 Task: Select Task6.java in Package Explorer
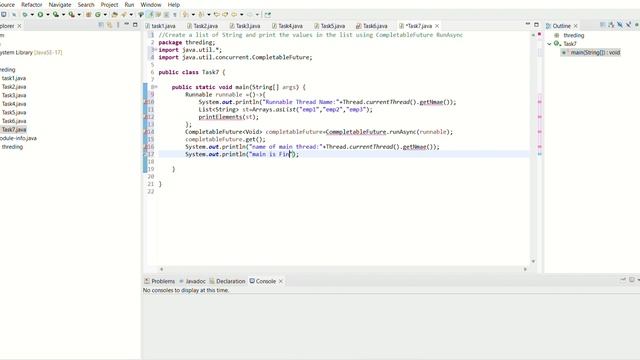(x=14, y=121)
